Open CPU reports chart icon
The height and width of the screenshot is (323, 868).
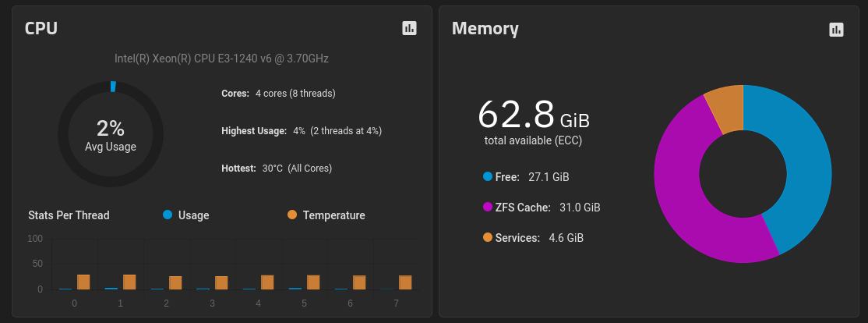click(x=409, y=28)
